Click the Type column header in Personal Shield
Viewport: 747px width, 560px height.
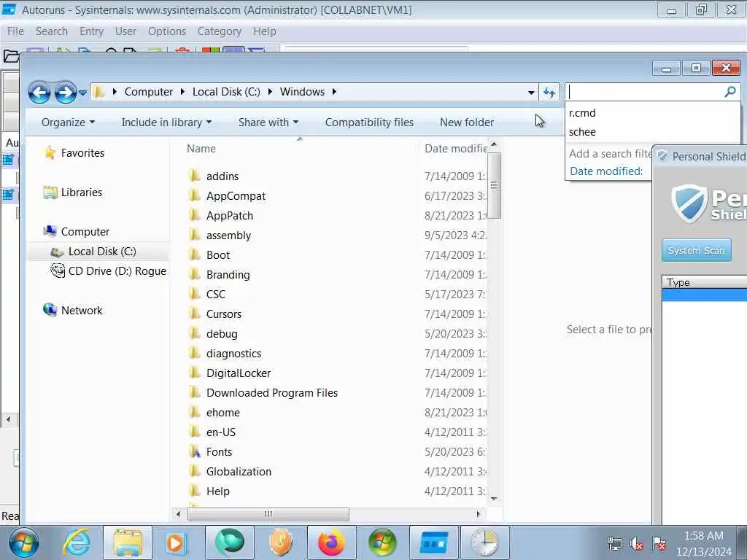pos(705,282)
